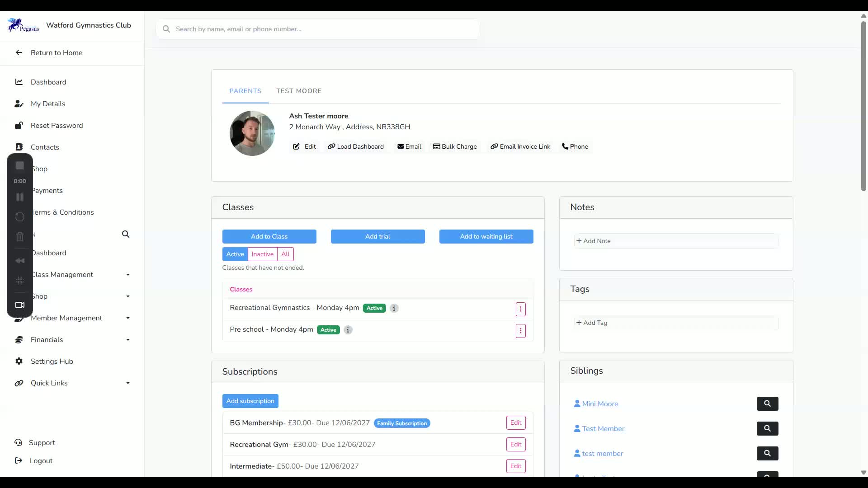The image size is (868, 488).
Task: Open Settings Hub menu item
Action: coord(52,361)
